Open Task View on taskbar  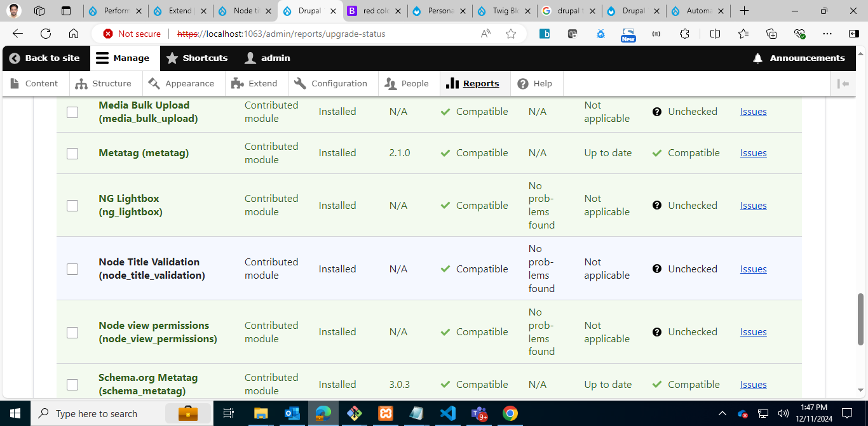click(x=229, y=413)
